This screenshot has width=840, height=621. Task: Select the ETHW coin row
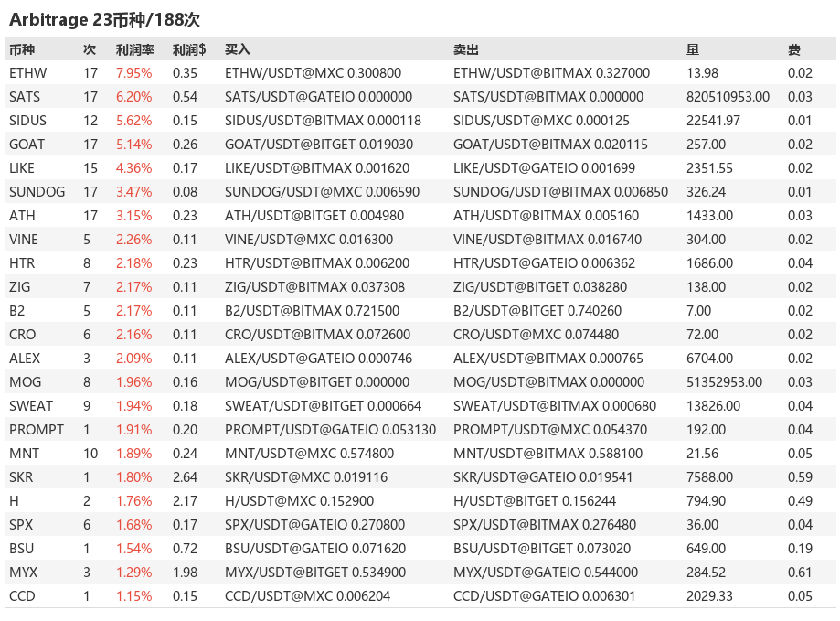coord(420,73)
